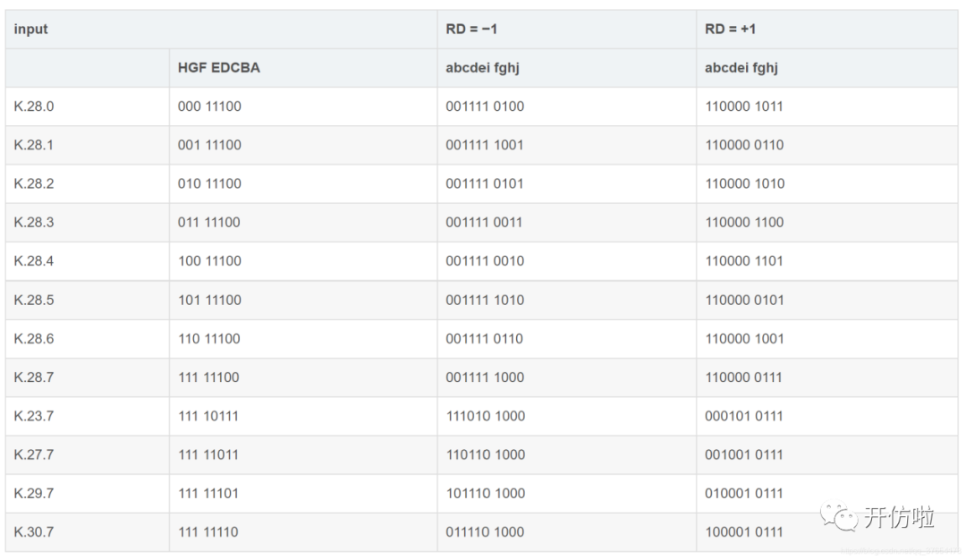Screen dimensions: 966x560
Task: Select the input value '111 10111'
Action: (208, 416)
